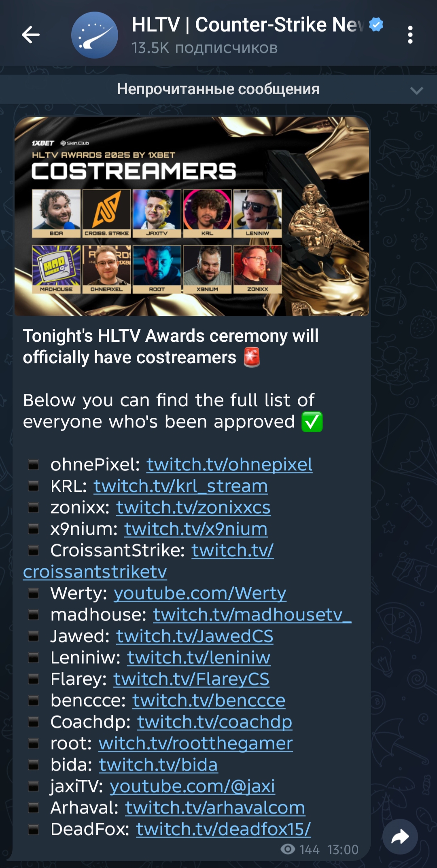The image size is (437, 868).
Task: Open youtube.com/@jaxi link
Action: click(x=192, y=786)
